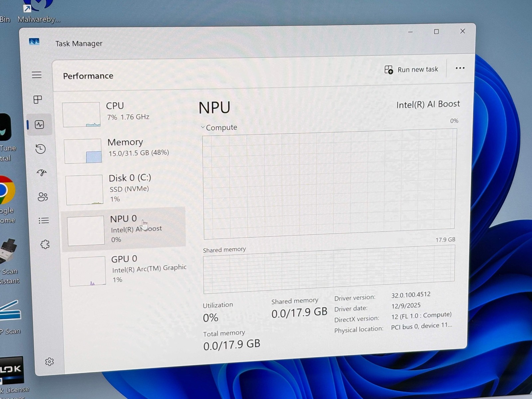Screen dimensions: 532x399
Task: Open the hamburger navigation menu
Action: pyautogui.click(x=37, y=75)
